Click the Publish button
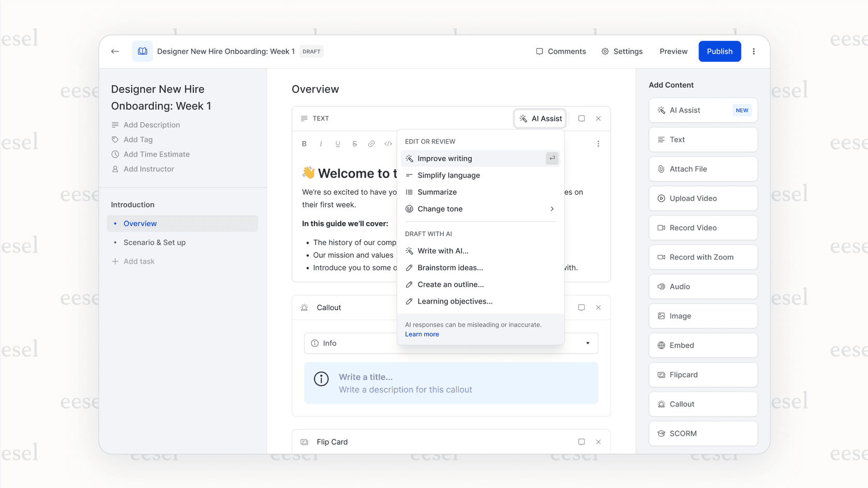 tap(719, 51)
